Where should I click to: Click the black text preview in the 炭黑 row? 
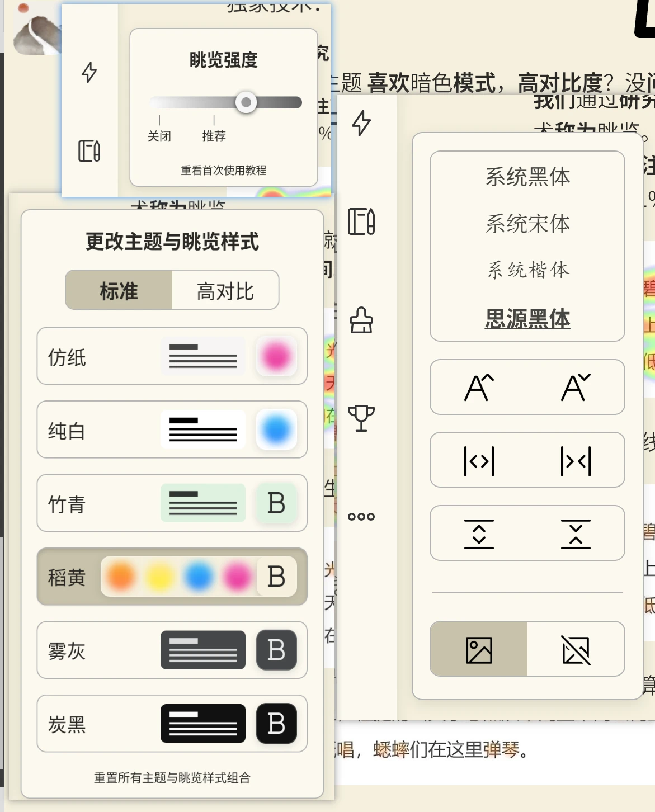[203, 724]
